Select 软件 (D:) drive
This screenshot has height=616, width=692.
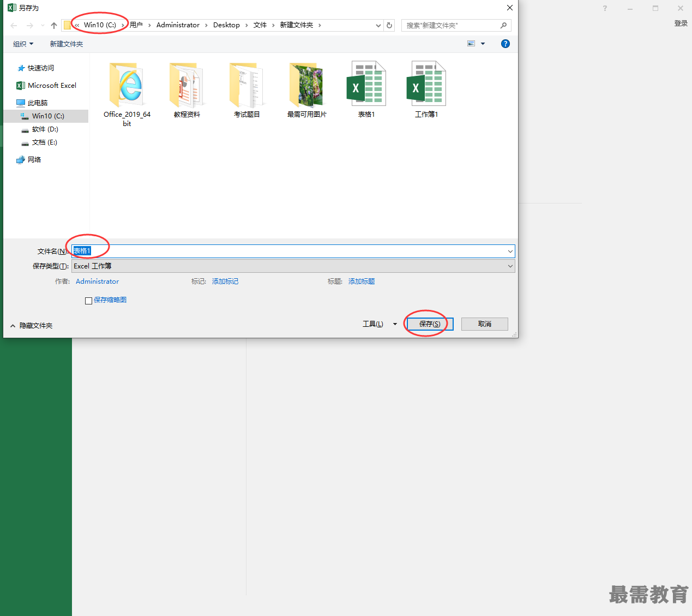(40, 129)
